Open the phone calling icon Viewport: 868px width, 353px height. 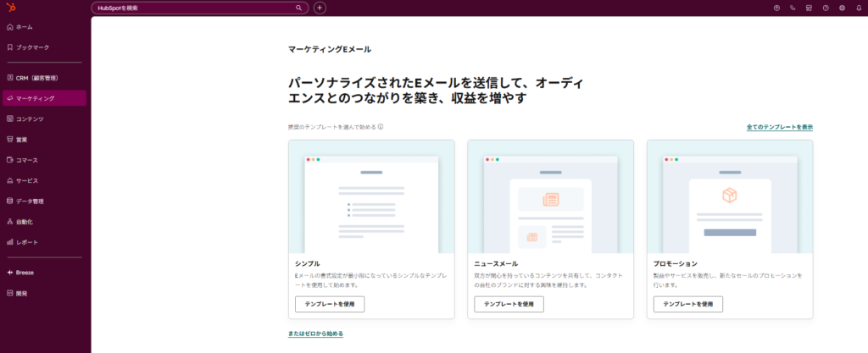[x=793, y=8]
